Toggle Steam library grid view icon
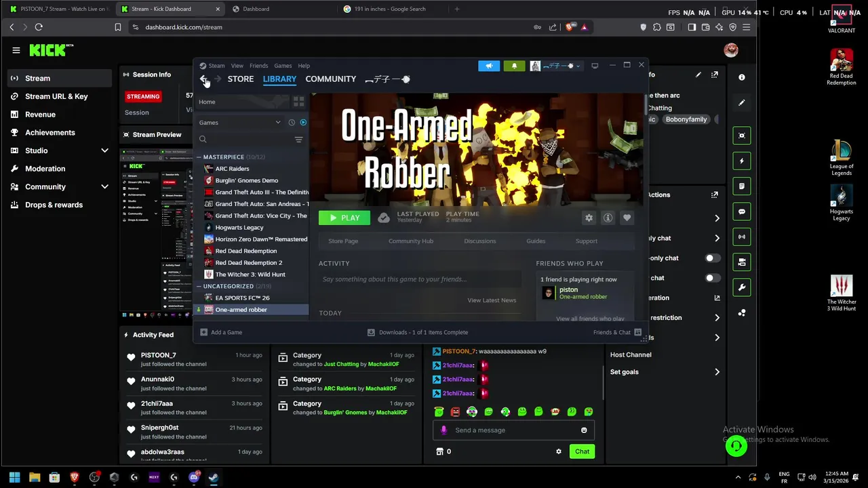Screen dimensions: 868x488 tap(298, 102)
